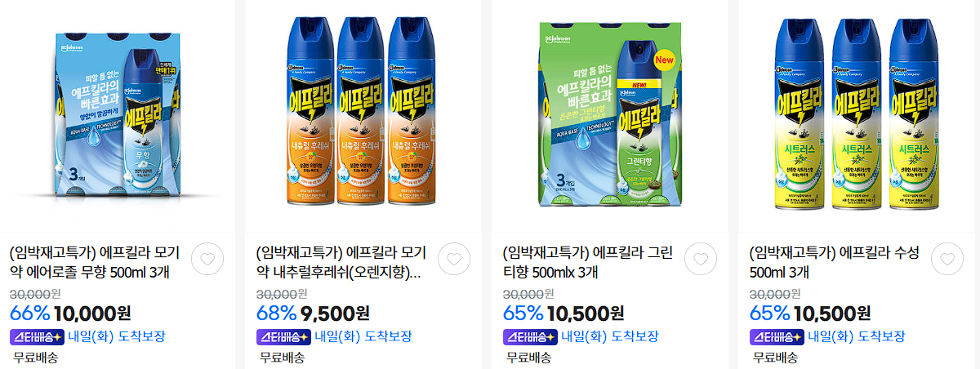
Task: Open the yellow citrus cans product image
Action: pos(856,115)
